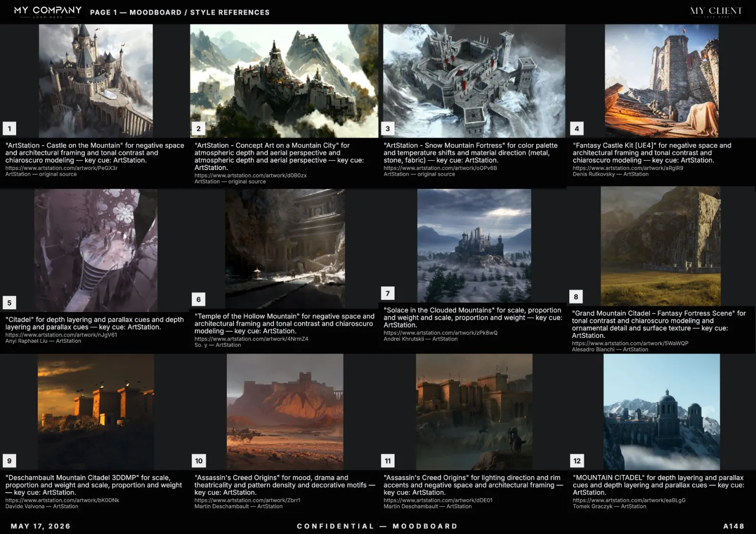
Task: Follow the URL under the Citadel caption
Action: tap(61, 335)
